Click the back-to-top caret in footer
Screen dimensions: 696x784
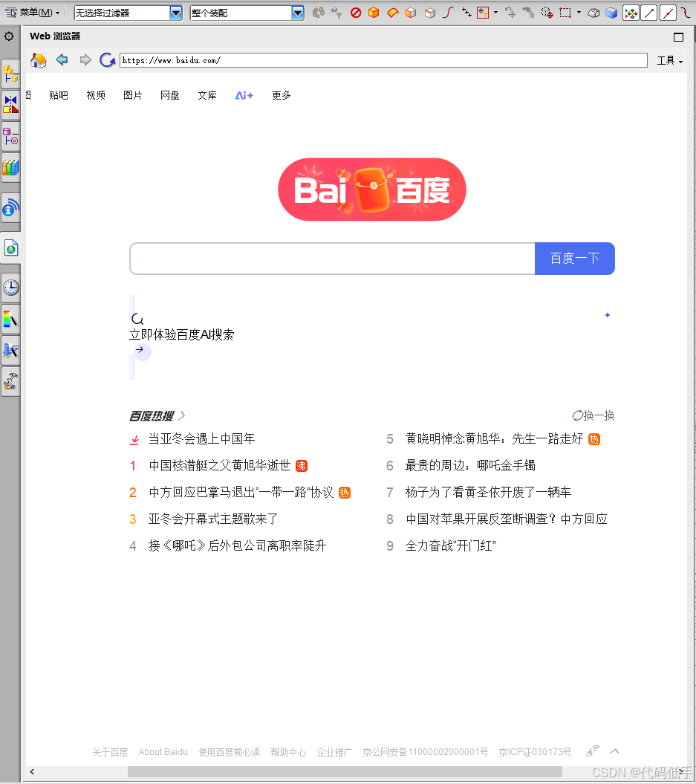[x=614, y=751]
